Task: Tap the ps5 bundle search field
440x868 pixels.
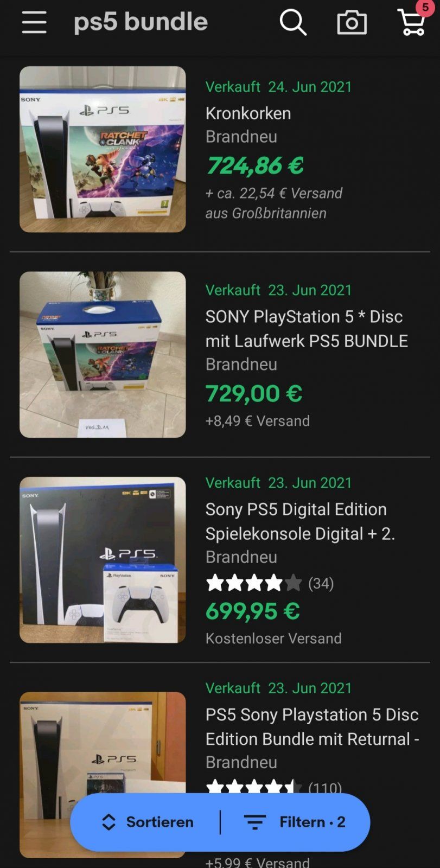Action: tap(141, 22)
